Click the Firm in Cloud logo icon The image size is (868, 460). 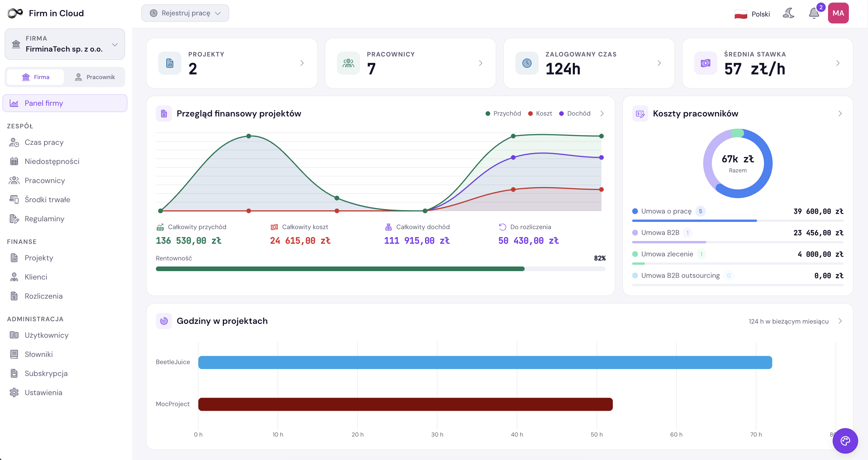[15, 13]
